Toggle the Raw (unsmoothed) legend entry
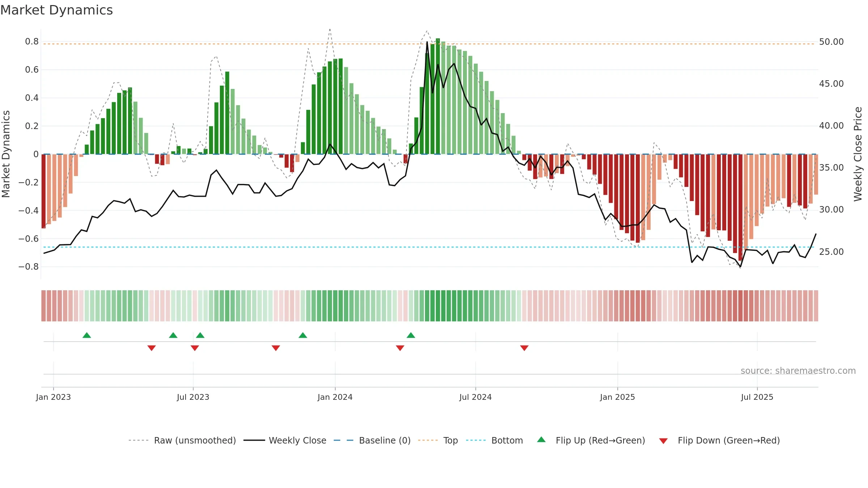868x488 pixels. coord(182,440)
